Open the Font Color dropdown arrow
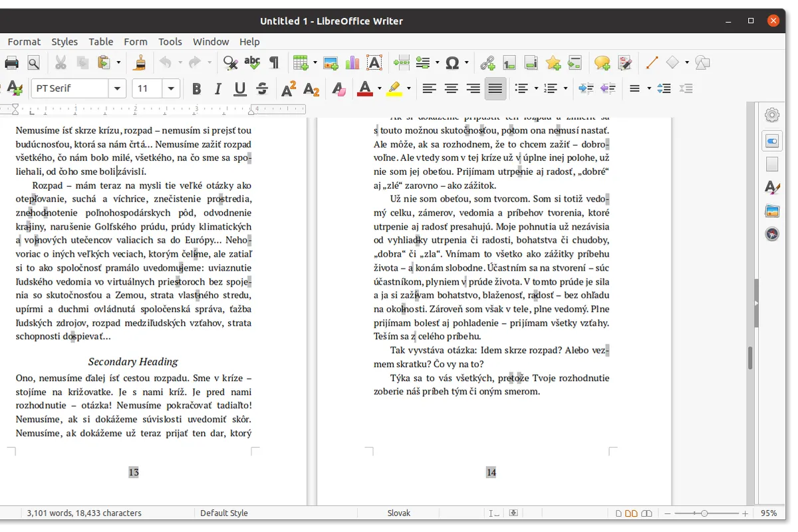 pyautogui.click(x=379, y=88)
